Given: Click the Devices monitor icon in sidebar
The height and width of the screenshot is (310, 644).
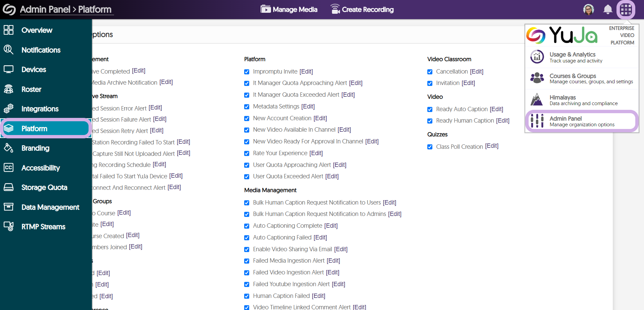Looking at the screenshot, I should (x=8, y=70).
